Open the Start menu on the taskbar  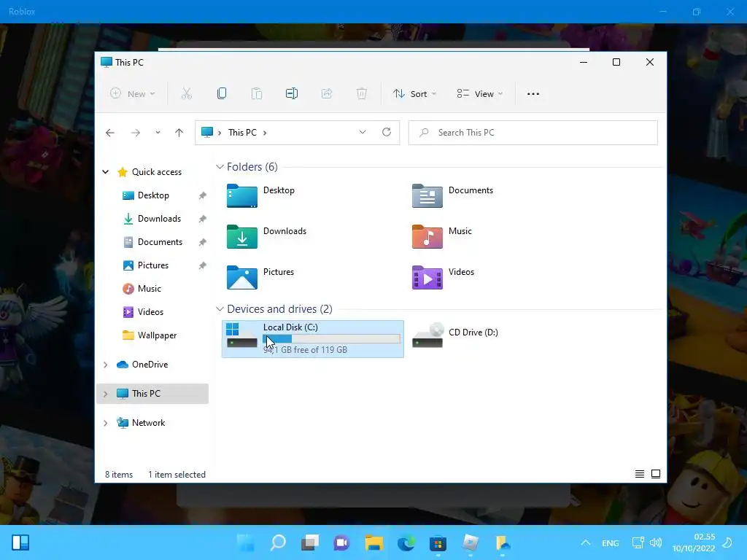(246, 542)
